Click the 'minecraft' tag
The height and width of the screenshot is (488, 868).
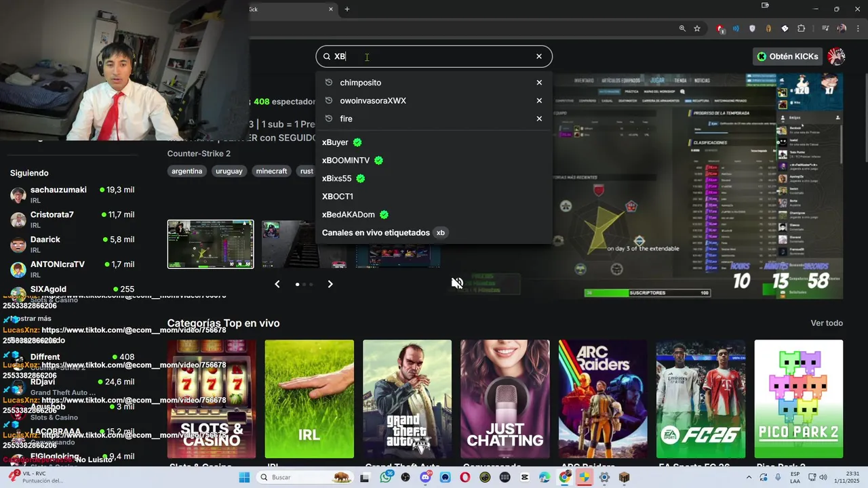click(x=271, y=171)
